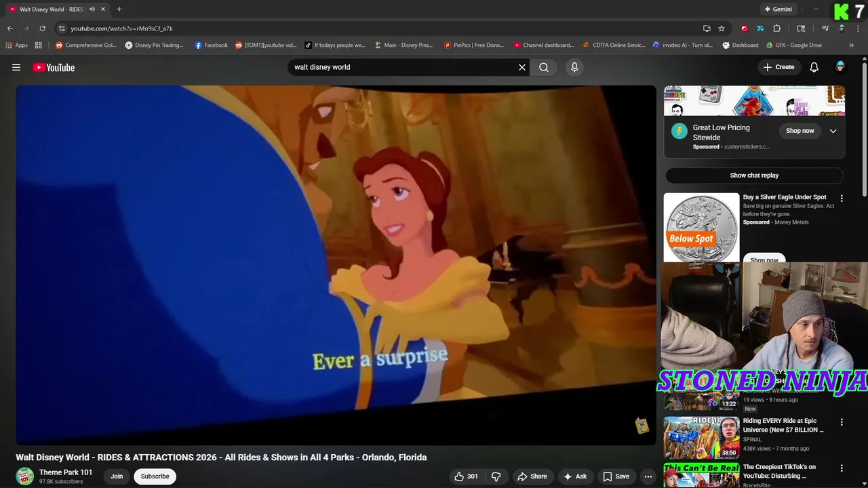Open the media controls music icon
The height and width of the screenshot is (488, 868).
click(825, 28)
